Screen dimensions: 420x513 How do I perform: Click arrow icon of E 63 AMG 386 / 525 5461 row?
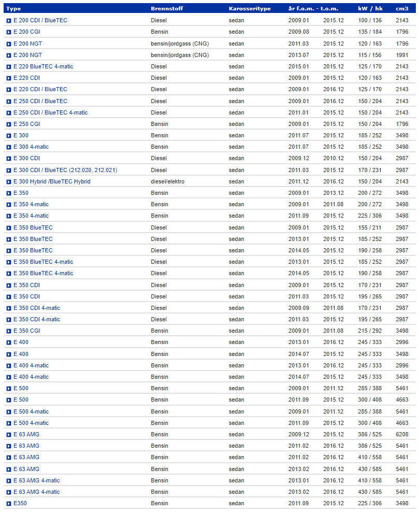pos(9,446)
